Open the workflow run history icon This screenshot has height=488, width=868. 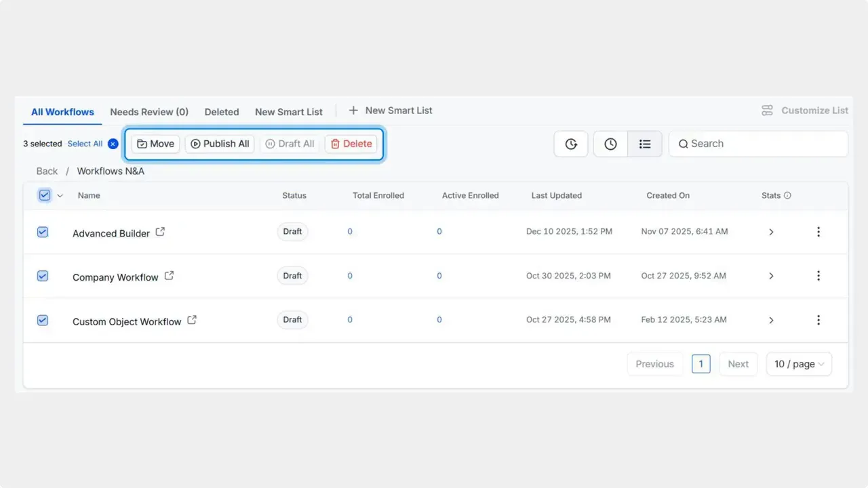tap(570, 144)
